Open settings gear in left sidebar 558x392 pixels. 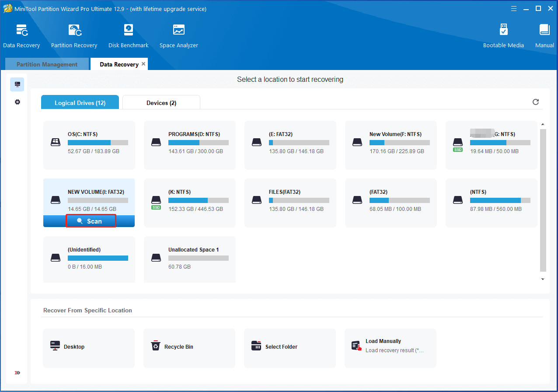(x=17, y=102)
